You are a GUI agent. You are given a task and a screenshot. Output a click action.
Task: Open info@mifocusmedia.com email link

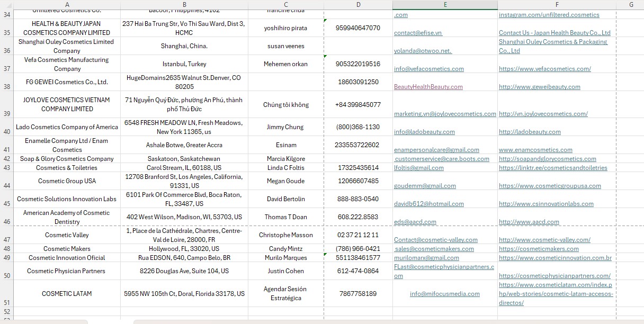(445, 294)
